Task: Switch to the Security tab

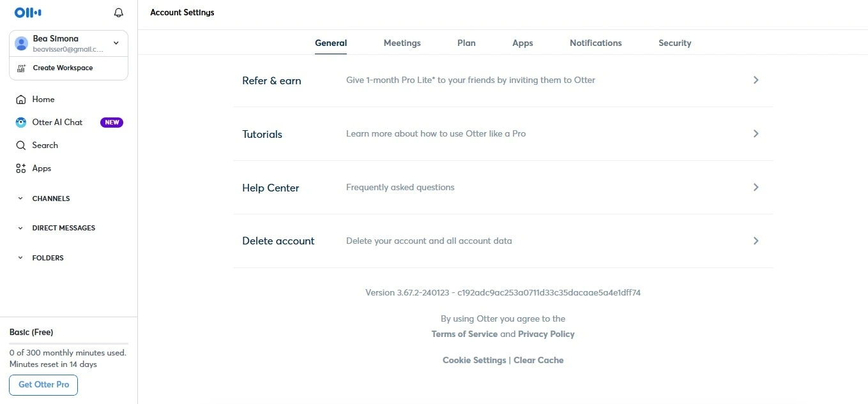Action: (x=675, y=43)
